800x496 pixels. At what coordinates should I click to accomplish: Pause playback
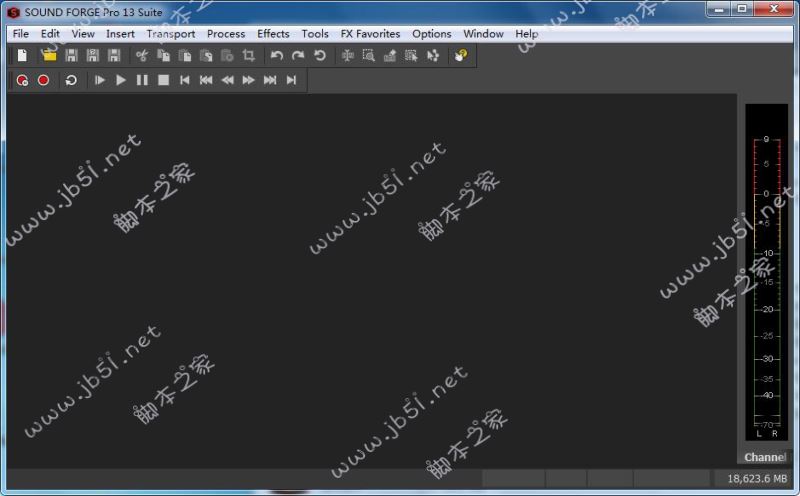[142, 80]
